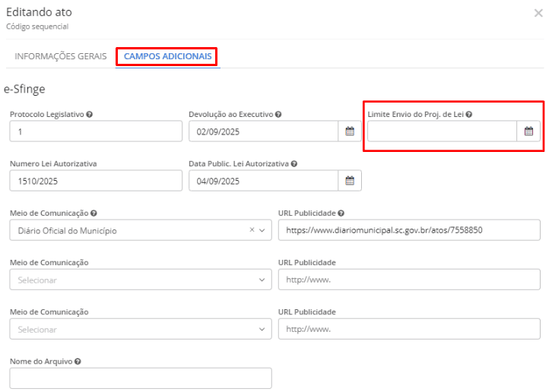
Task: Click help icon beside Nome do Arquivo
Action: coord(78,362)
